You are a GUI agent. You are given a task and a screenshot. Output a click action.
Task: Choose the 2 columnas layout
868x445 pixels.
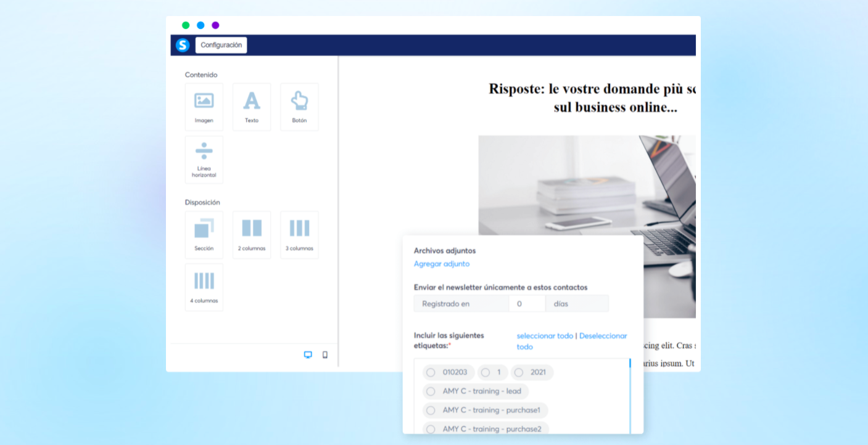[x=252, y=235]
